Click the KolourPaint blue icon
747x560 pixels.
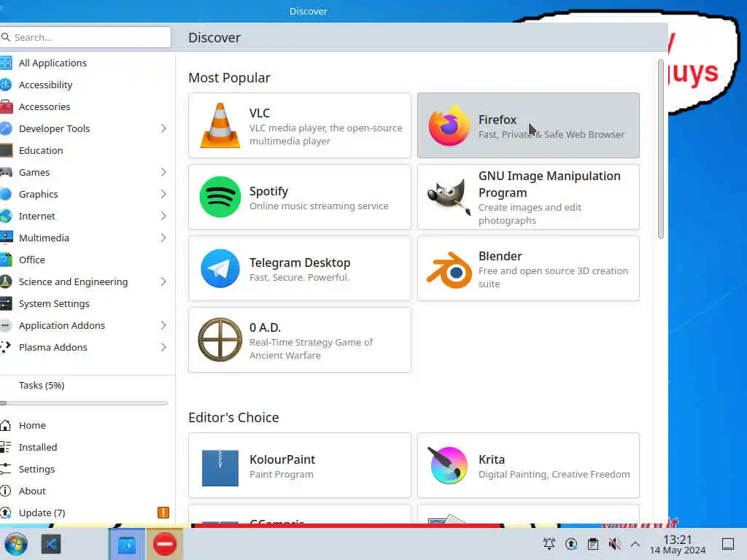[220, 467]
